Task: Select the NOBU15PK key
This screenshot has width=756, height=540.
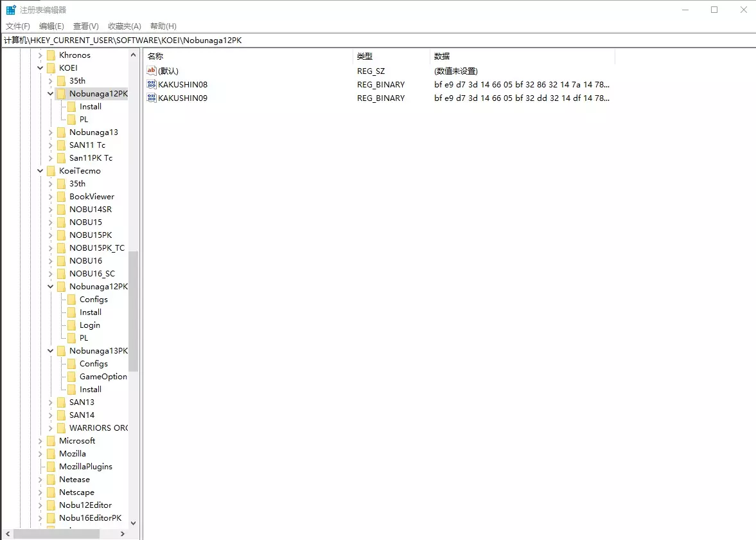Action: pos(91,235)
